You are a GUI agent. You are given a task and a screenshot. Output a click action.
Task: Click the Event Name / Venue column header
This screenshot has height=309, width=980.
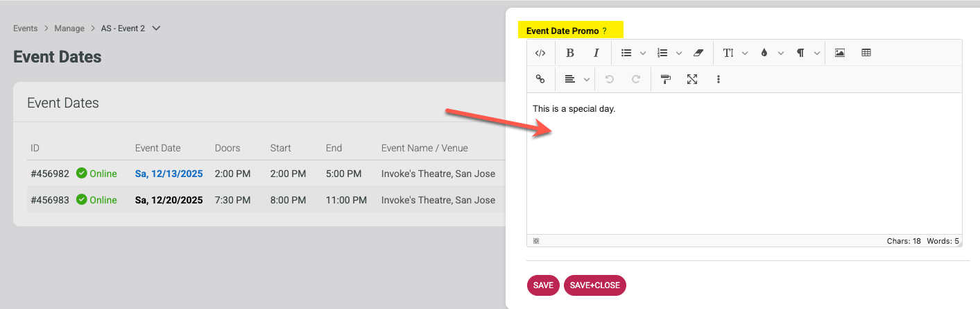(x=424, y=148)
